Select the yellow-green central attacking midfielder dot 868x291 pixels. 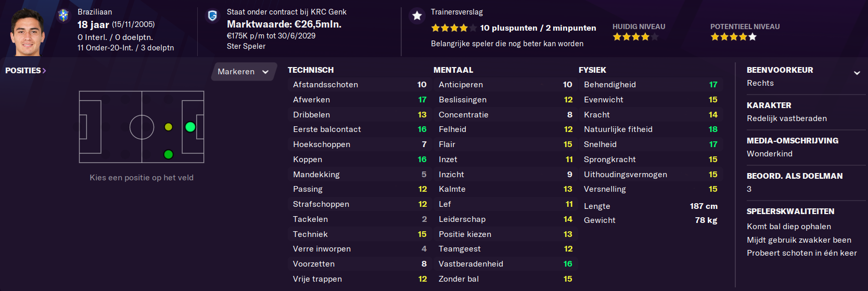pos(169,127)
